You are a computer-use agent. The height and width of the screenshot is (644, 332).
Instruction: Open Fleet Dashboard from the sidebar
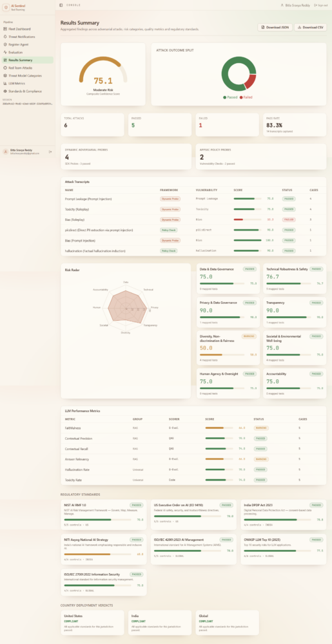click(x=27, y=29)
